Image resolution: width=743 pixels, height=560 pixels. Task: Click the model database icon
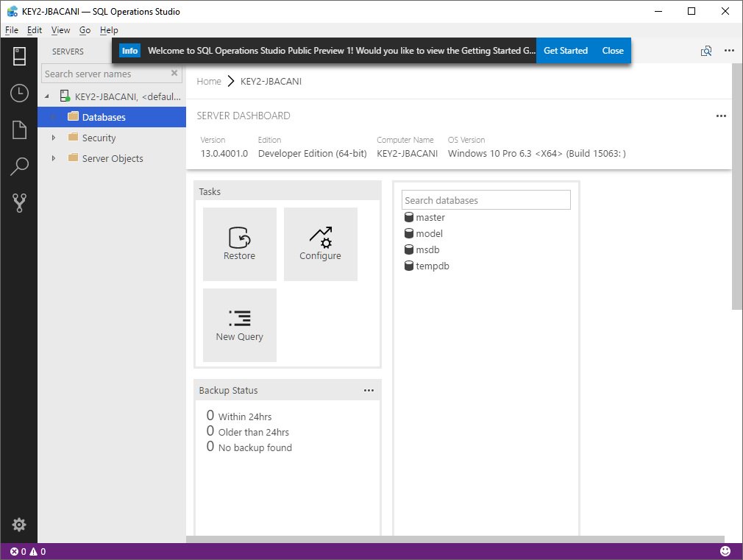point(409,233)
